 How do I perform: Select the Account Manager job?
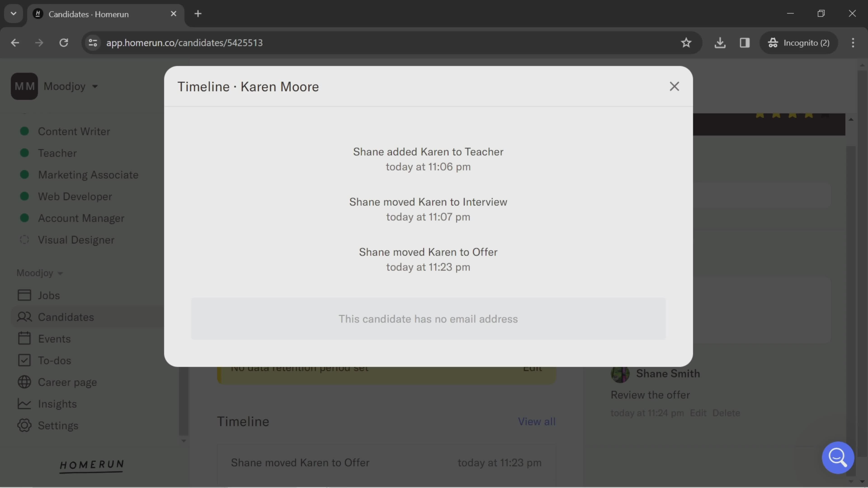tap(81, 218)
